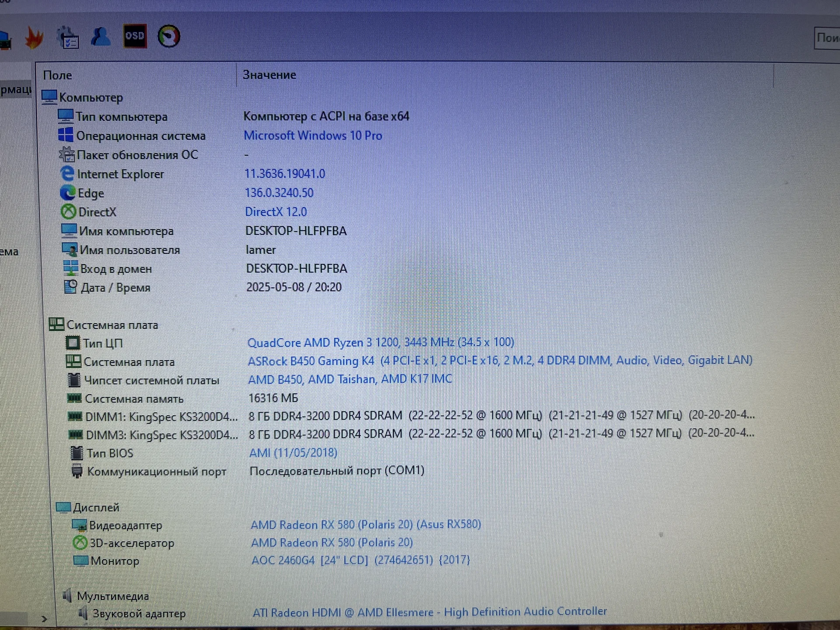
Task: Click the Тип ЦП processor icon
Action: tap(73, 343)
